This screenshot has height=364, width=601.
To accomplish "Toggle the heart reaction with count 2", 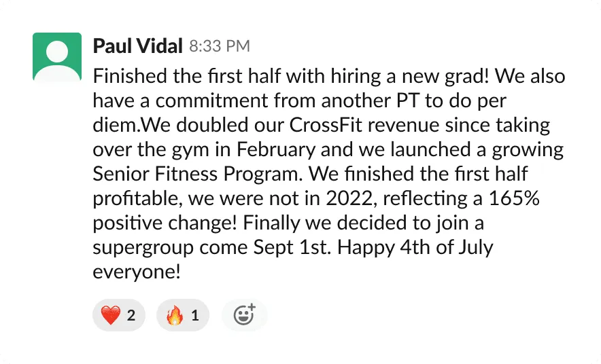I will 119,315.
